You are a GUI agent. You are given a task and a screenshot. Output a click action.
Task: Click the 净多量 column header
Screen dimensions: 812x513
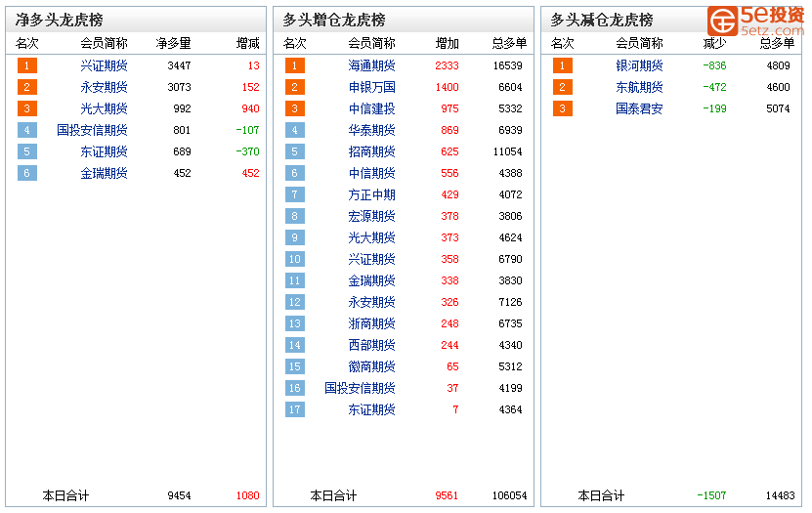pos(174,44)
